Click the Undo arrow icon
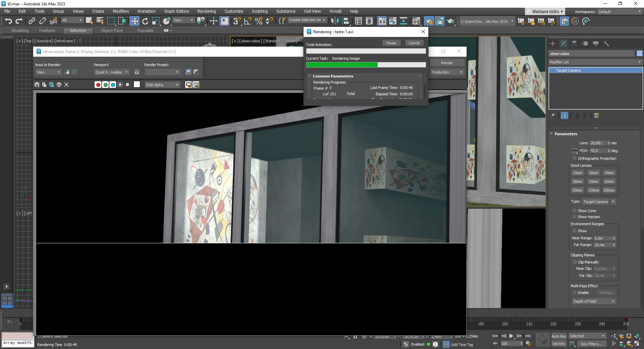The image size is (644, 349). click(8, 21)
